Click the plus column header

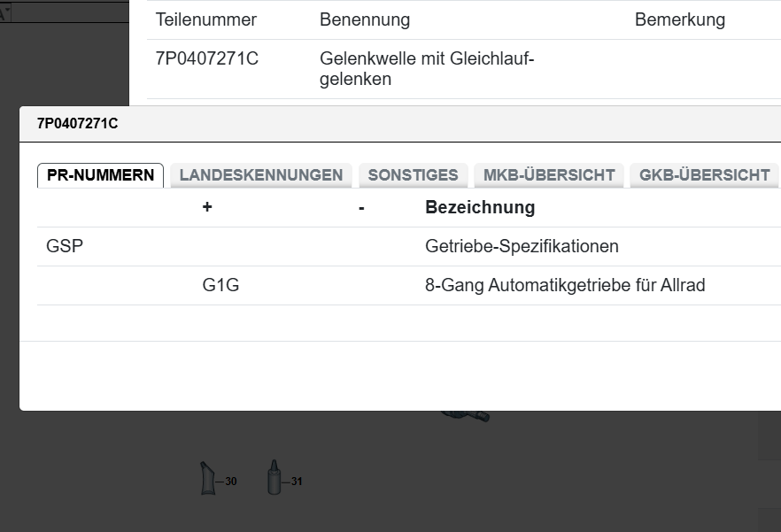coord(207,207)
